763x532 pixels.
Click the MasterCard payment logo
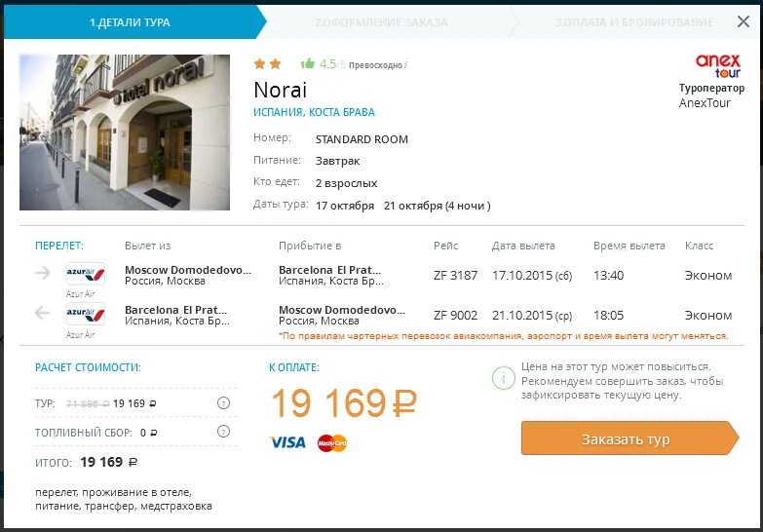coord(332,443)
